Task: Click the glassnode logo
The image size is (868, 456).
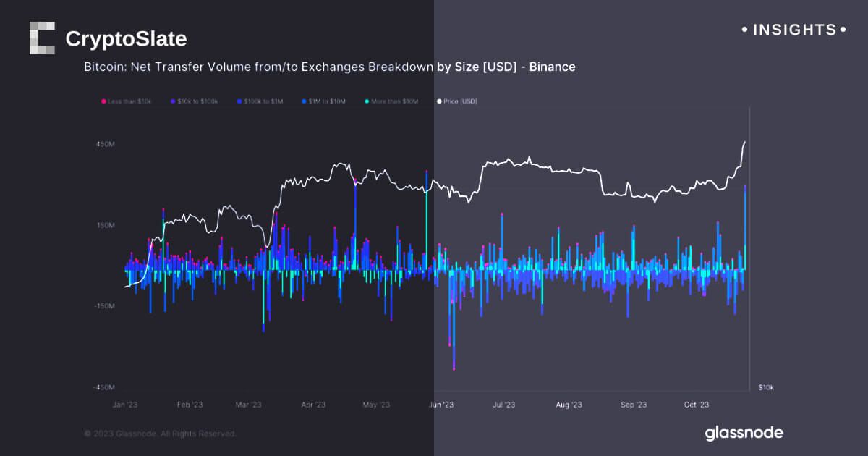Action: point(744,433)
